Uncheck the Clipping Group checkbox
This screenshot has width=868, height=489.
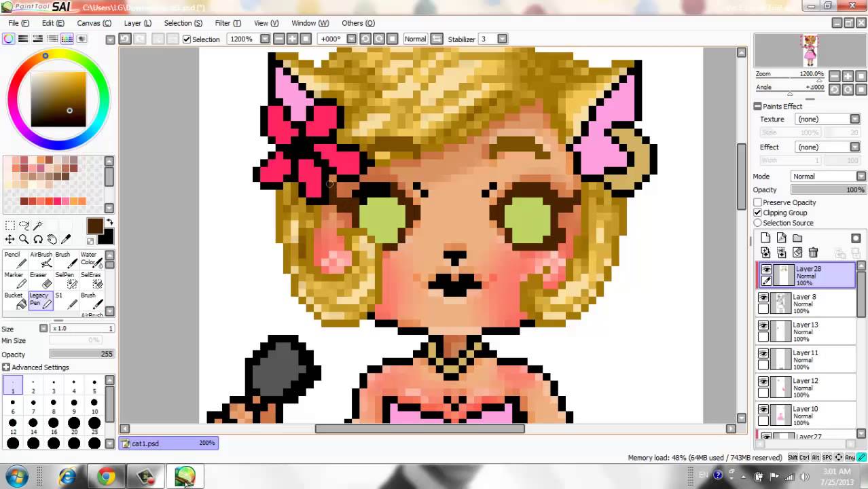coord(757,213)
